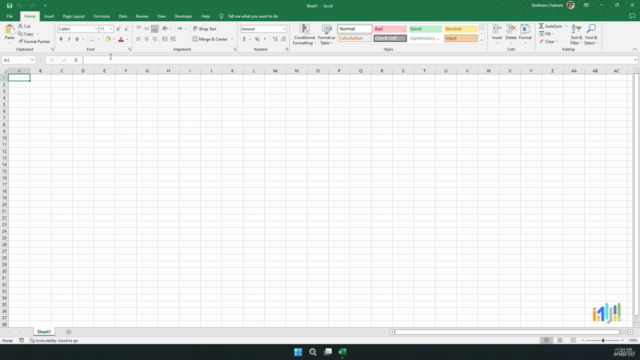Set middle vertical alignment

pyautogui.click(x=147, y=29)
